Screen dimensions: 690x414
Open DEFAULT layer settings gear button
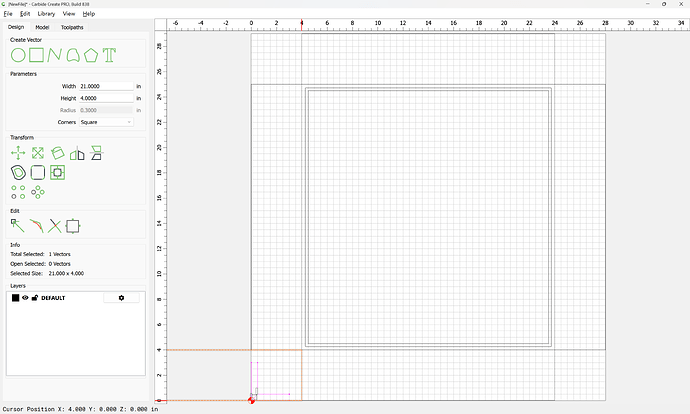coord(122,298)
